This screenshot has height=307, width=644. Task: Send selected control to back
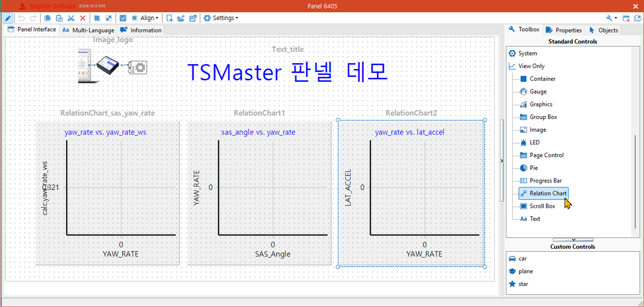(109, 18)
